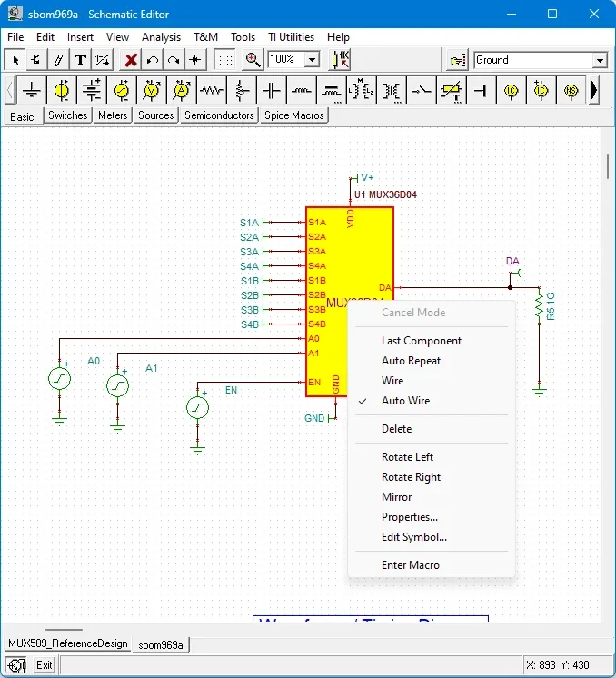Open Properties... from context menu
The width and height of the screenshot is (616, 678).
click(431, 517)
